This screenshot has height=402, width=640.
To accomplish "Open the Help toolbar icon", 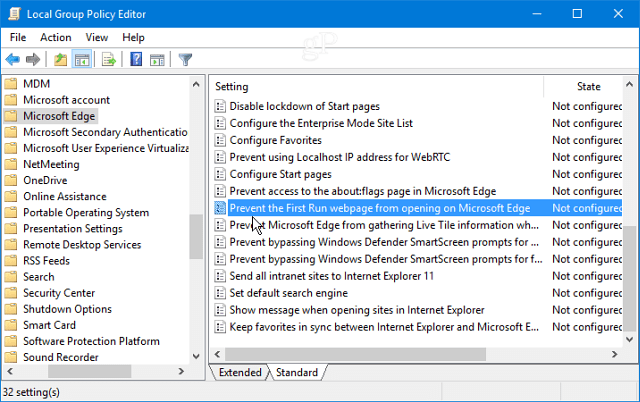I will coord(136,60).
